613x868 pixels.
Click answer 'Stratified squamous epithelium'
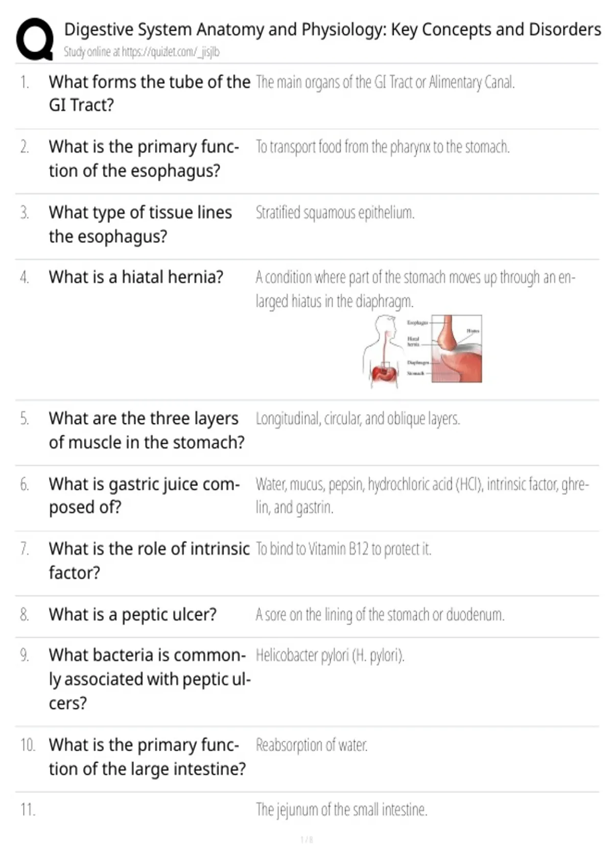click(335, 212)
